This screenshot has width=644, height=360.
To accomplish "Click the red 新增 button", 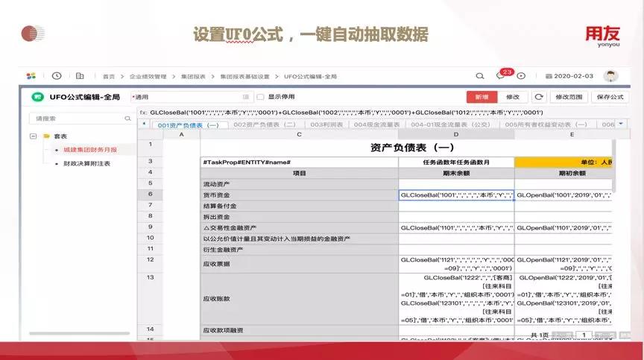I will point(482,97).
